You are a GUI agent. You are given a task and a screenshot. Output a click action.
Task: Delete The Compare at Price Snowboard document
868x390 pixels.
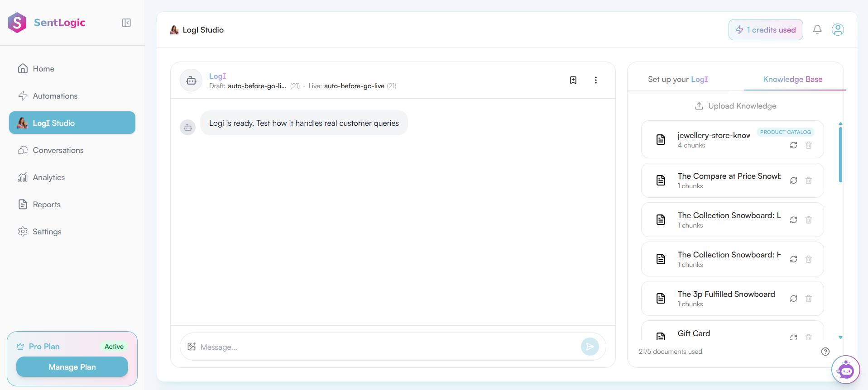point(809,181)
